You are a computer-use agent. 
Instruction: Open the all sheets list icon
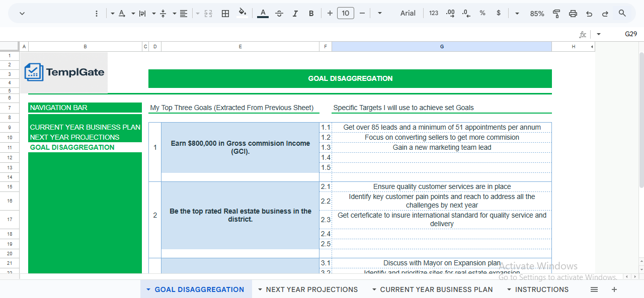pos(594,289)
